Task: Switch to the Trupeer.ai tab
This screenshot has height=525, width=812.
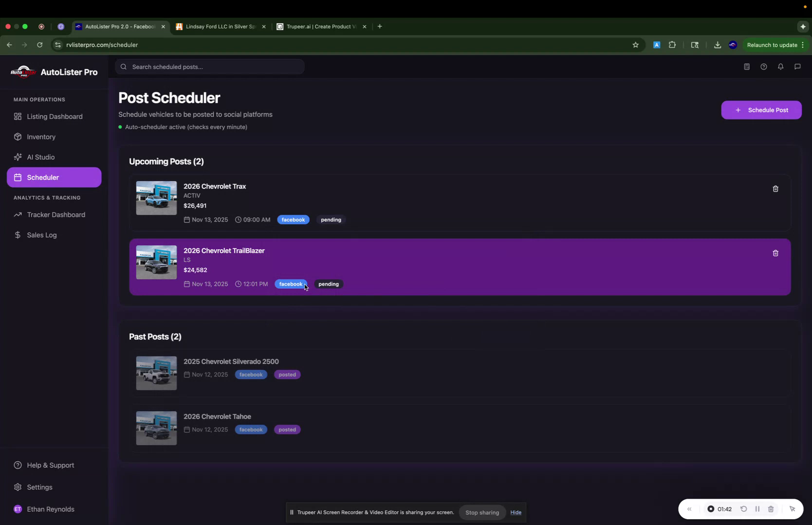Action: click(319, 27)
